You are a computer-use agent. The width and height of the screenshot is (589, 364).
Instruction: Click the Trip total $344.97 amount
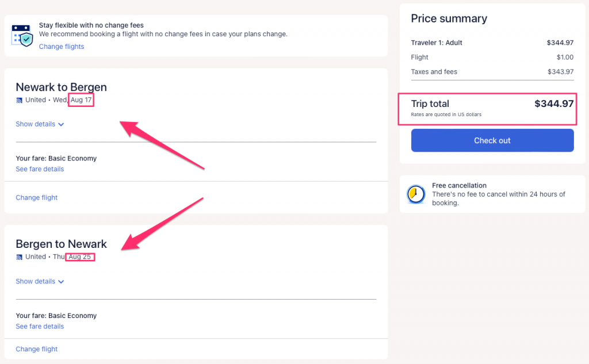coord(554,104)
